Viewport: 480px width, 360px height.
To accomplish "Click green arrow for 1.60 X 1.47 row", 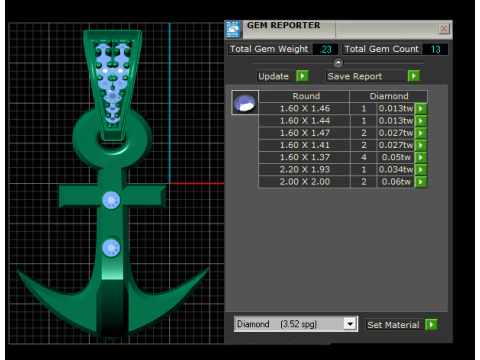I will [421, 133].
